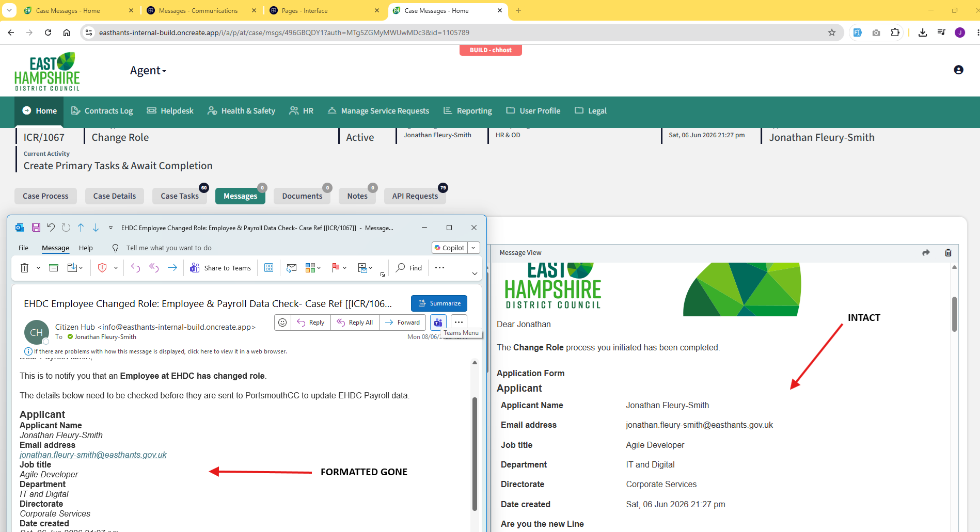Viewport: 980px width, 532px height.
Task: Click the Copilot button
Action: [450, 248]
